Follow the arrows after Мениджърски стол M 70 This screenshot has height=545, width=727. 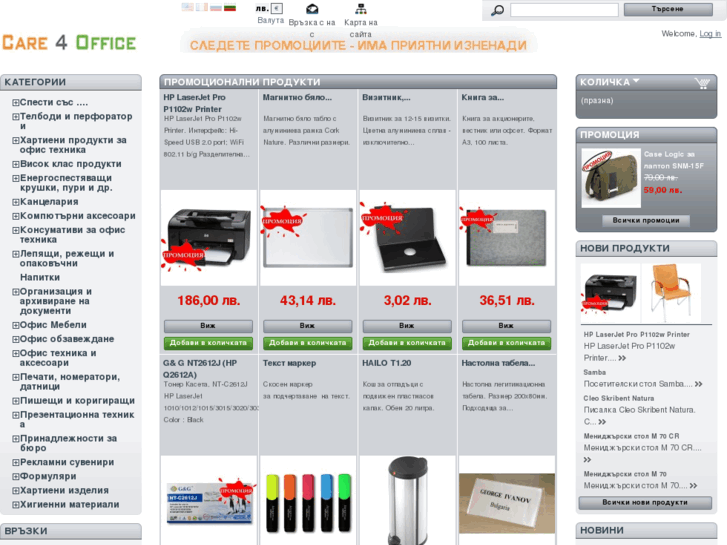coord(693,486)
